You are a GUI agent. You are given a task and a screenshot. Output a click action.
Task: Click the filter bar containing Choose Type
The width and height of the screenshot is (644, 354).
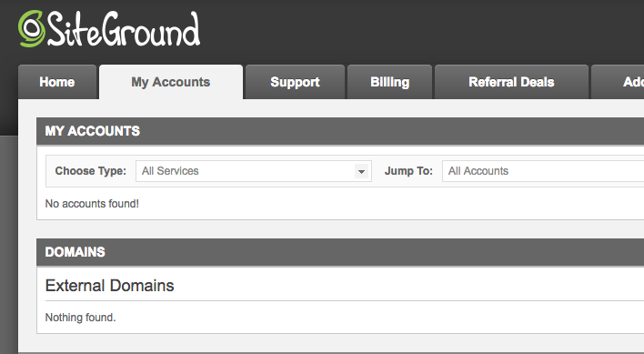click(x=345, y=171)
